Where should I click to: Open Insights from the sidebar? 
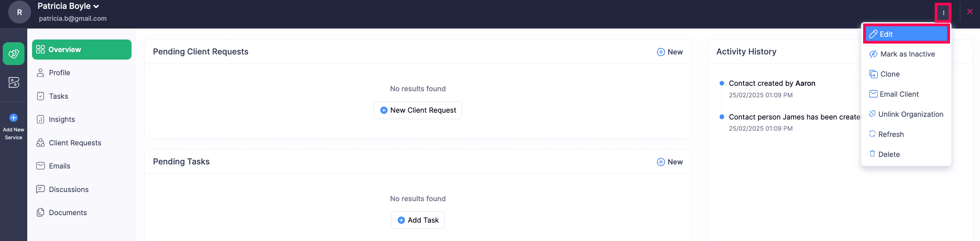pos(41,119)
